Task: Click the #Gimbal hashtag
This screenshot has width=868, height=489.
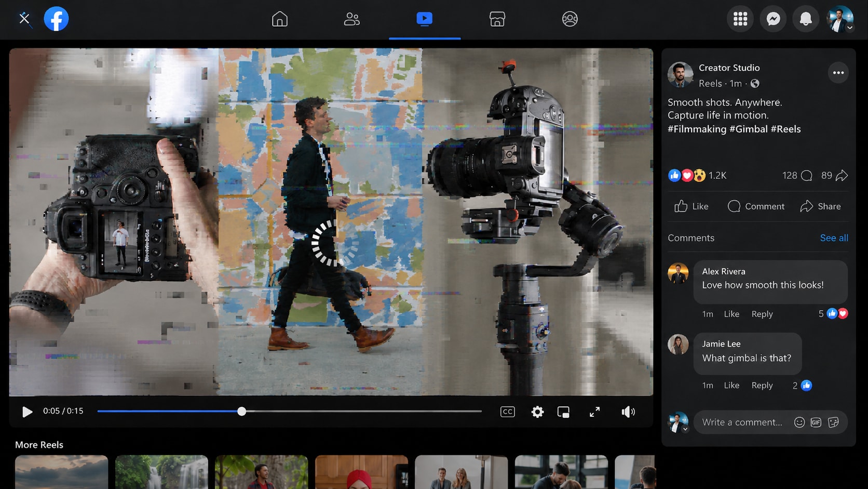Action: [748, 129]
